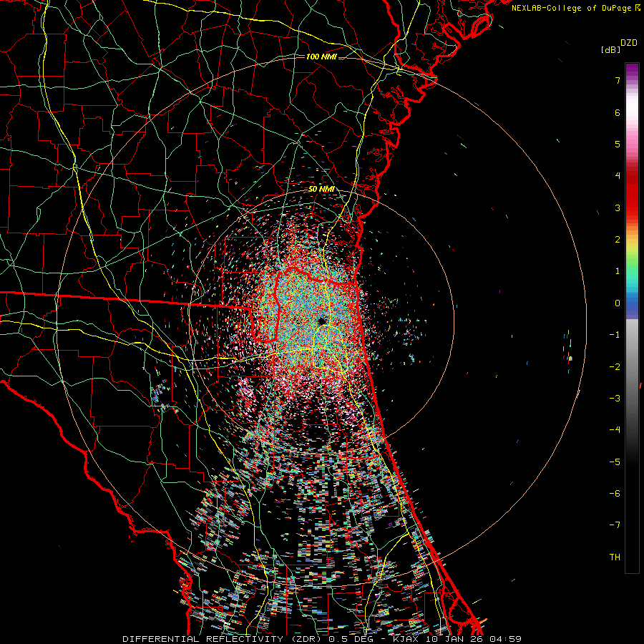
Task: Click the [dB] units label
Action: coord(610,49)
